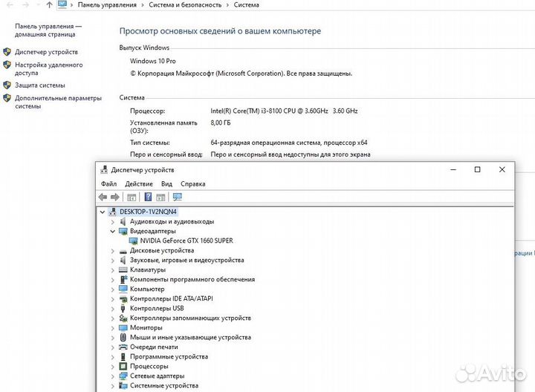This screenshot has height=392, width=535.
Task: Click the action pane toolbar icon beside Help
Action: 160,197
